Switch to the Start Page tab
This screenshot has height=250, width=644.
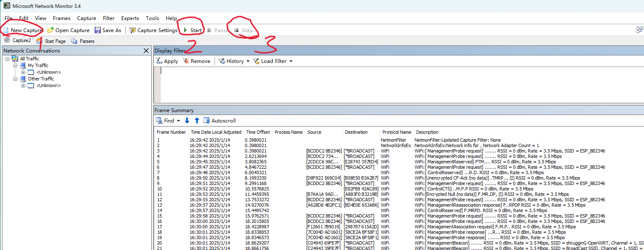[x=51, y=41]
